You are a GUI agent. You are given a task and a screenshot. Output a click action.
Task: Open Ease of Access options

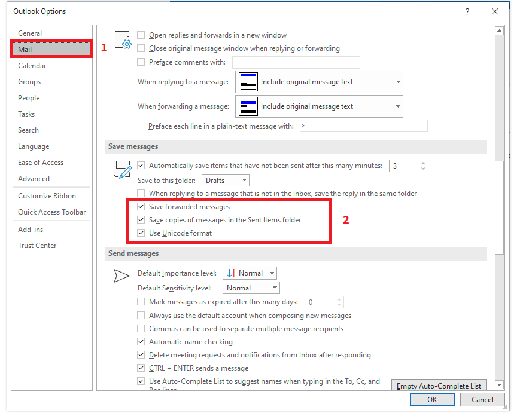51,163
